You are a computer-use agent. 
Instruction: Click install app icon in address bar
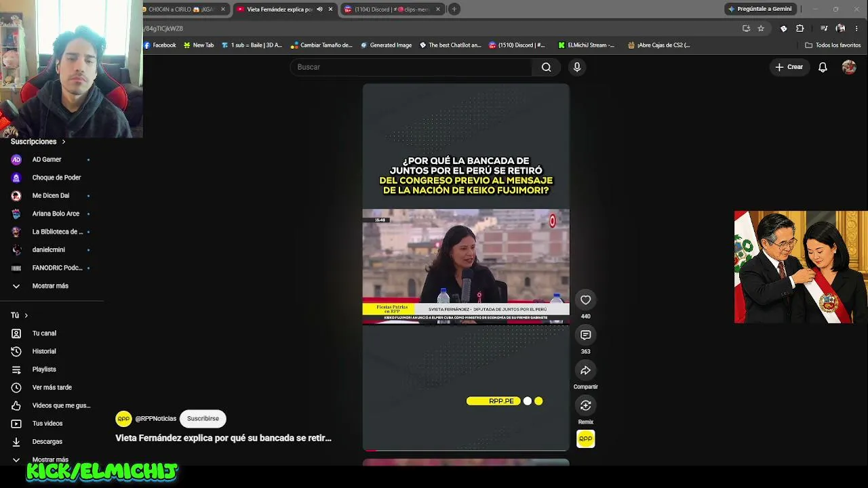(746, 28)
